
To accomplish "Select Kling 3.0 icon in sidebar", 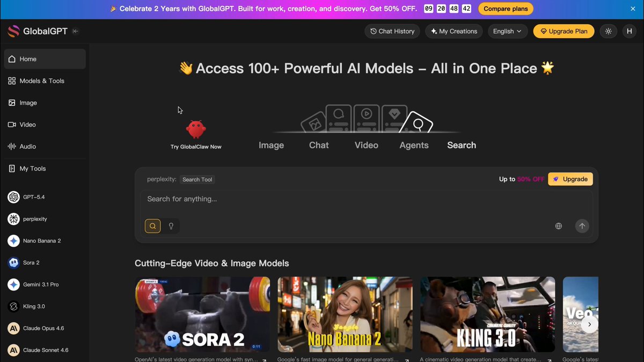I will tap(14, 306).
